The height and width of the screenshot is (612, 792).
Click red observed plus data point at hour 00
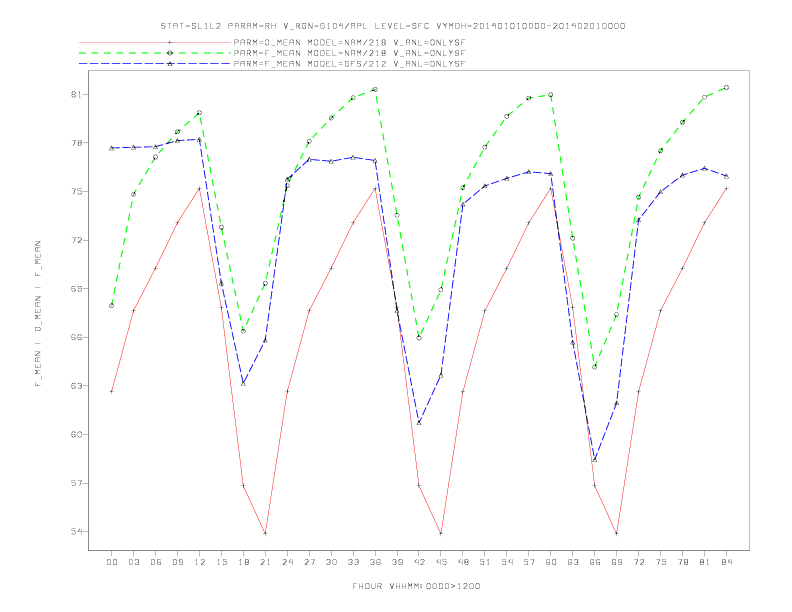[112, 391]
